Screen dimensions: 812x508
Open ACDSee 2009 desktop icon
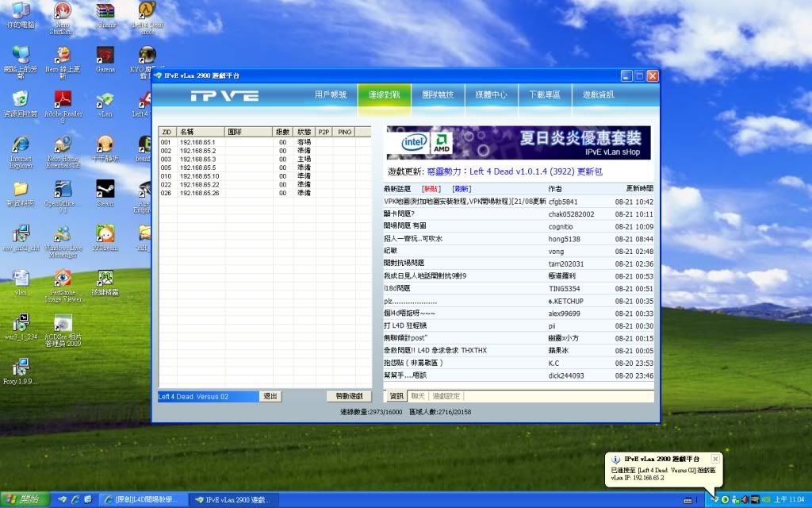click(x=63, y=325)
